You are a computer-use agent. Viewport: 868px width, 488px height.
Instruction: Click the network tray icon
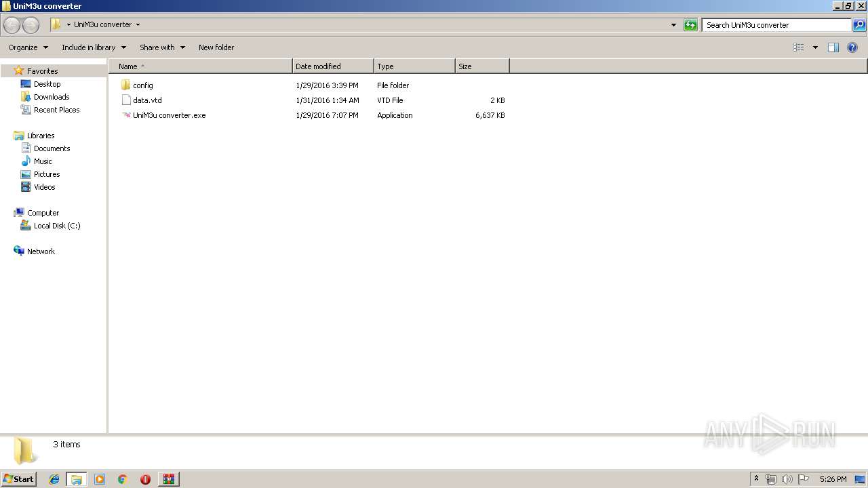click(771, 479)
